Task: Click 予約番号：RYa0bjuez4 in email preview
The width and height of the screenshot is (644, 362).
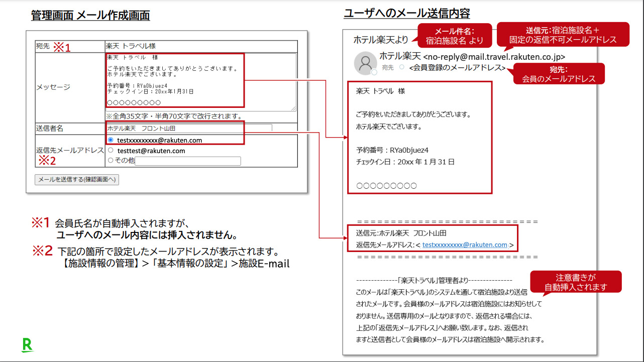Action: click(392, 150)
